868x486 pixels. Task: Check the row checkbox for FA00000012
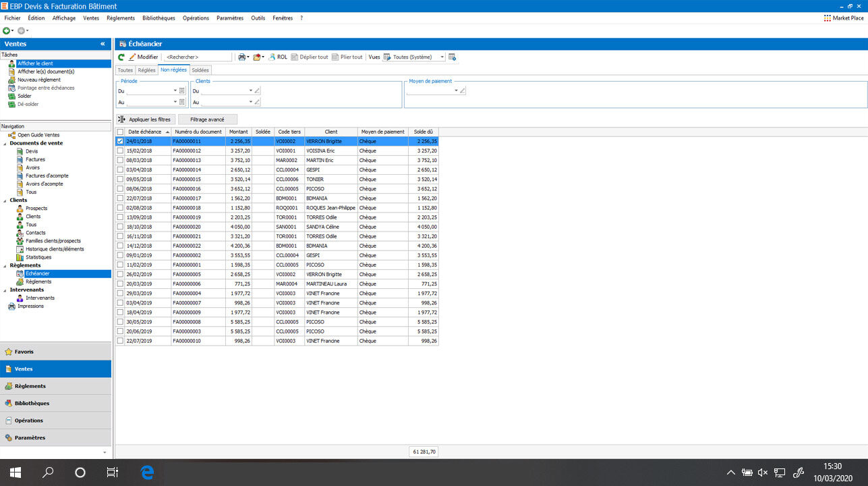click(120, 151)
